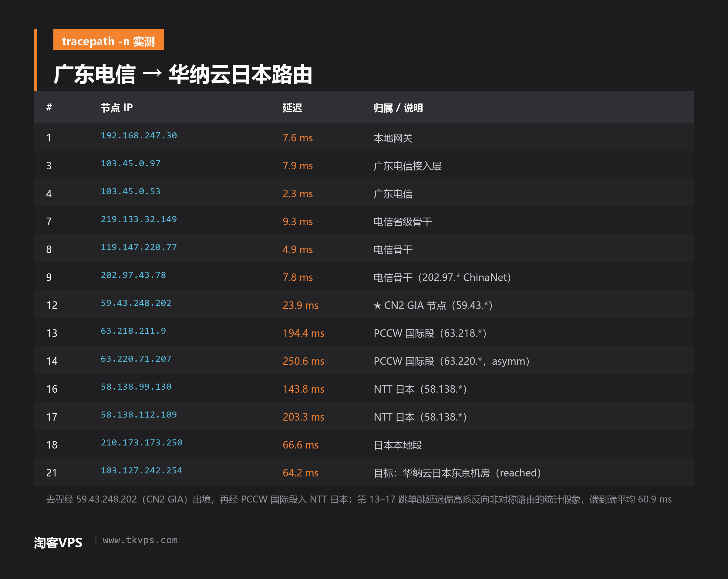Select CN2 GIA IP 59.43.248.202 in table
The image size is (728, 579).
pos(136,303)
